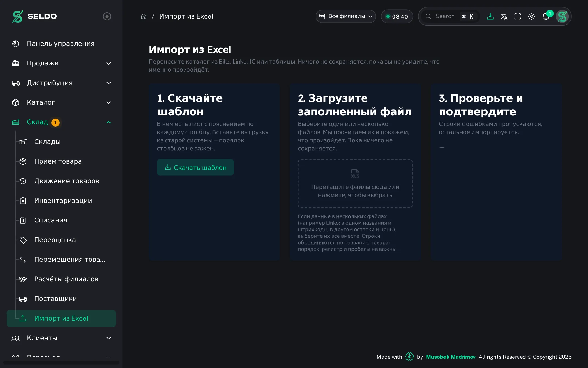
Task: Open the user avatar menu
Action: (x=562, y=16)
